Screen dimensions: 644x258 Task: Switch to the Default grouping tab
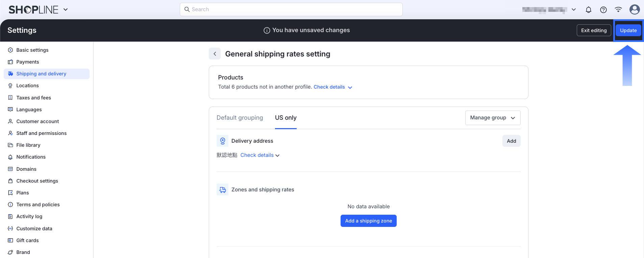pyautogui.click(x=240, y=118)
